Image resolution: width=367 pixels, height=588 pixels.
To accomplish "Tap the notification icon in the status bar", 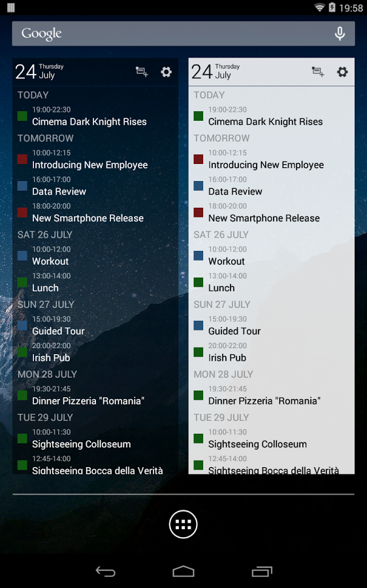I will click(11, 7).
